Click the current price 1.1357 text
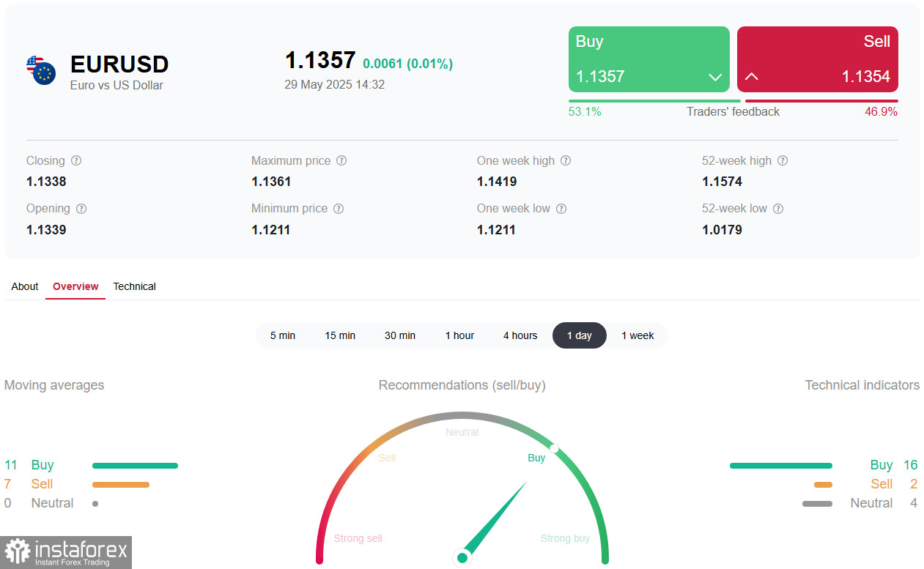The image size is (924, 569). tap(320, 60)
